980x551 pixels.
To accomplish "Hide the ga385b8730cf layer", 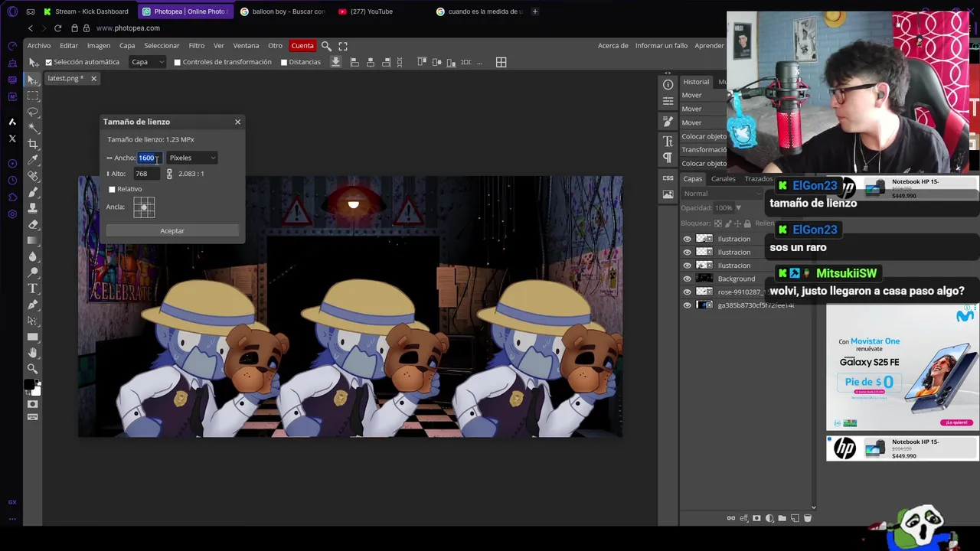I will click(687, 305).
